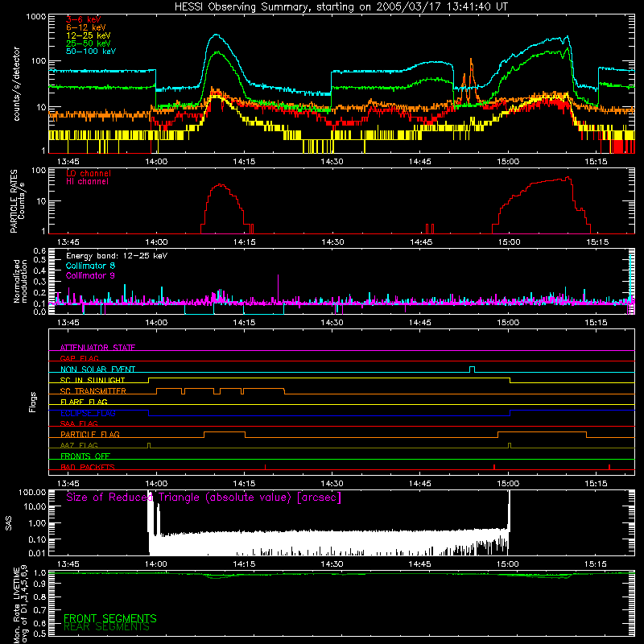Click the Flags panel axis label

tap(33, 402)
